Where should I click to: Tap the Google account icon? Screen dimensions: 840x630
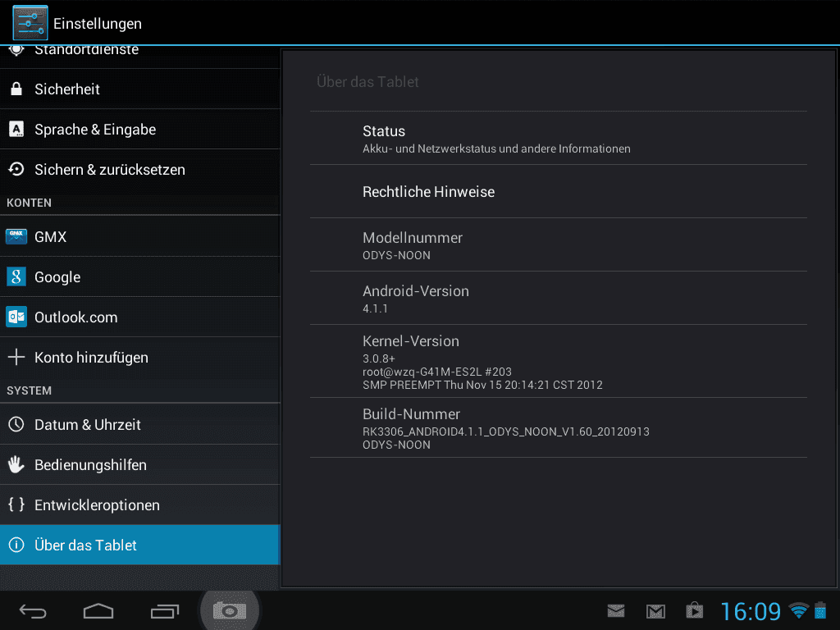coord(16,276)
